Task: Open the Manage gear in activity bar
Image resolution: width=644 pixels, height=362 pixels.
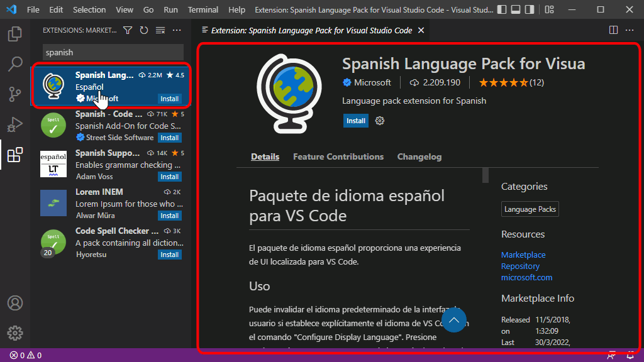Action: click(x=15, y=333)
